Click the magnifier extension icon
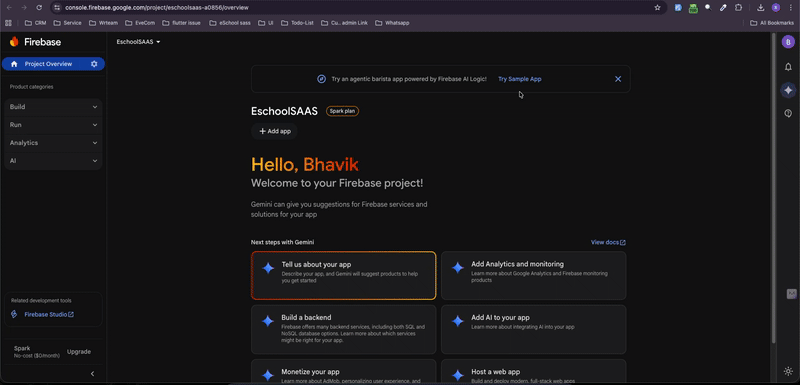 coord(708,8)
